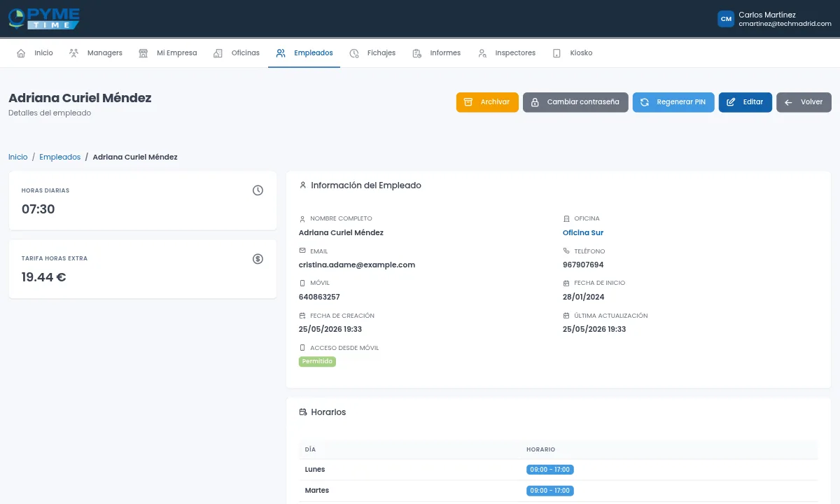
Task: Select the Fichajes tab
Action: tap(372, 53)
